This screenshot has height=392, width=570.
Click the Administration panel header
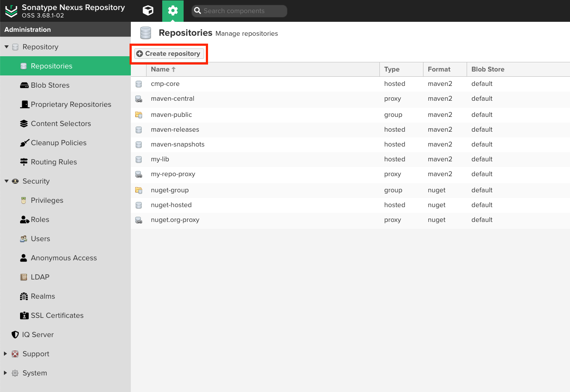point(65,30)
